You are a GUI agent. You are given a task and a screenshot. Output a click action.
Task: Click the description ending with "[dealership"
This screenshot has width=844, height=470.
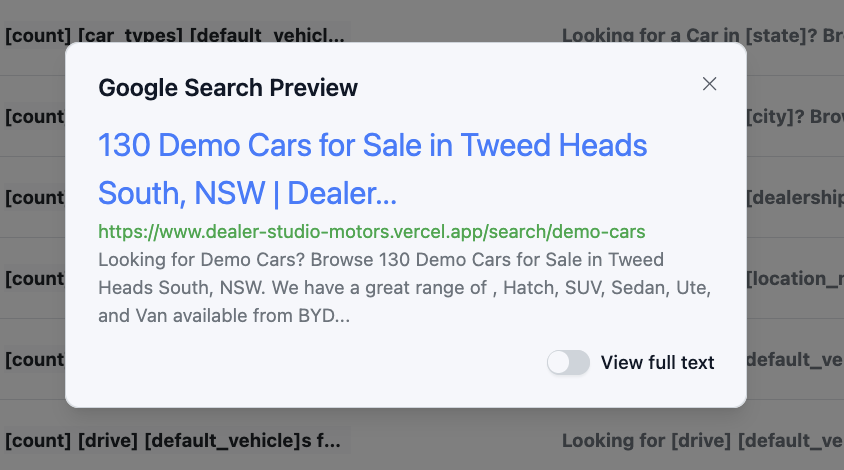[795, 197]
